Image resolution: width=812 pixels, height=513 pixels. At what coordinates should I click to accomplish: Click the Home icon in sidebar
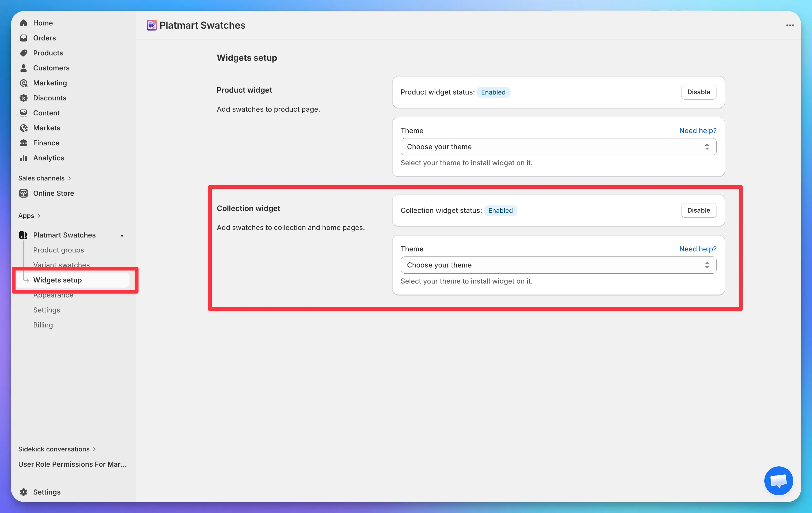tap(23, 23)
